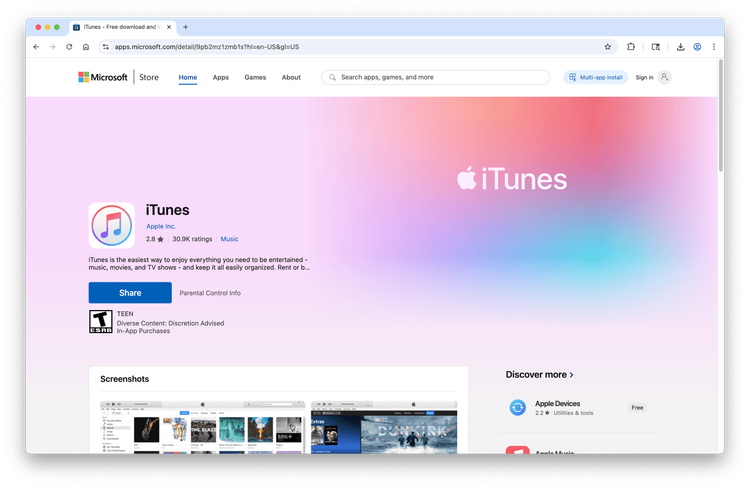Go to the Apps tab

click(x=220, y=77)
